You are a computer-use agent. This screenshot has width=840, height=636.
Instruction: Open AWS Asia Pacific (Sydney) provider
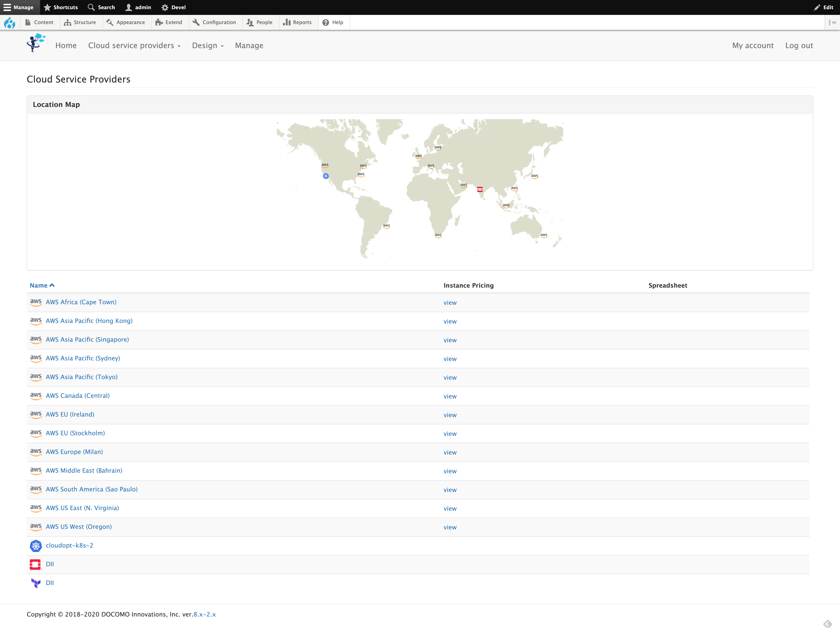83,358
